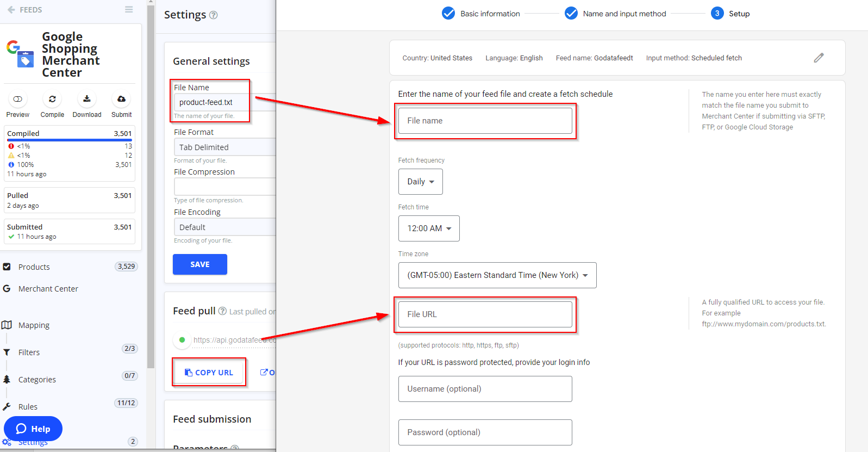Click the Compile refresh icon

pyautogui.click(x=52, y=99)
